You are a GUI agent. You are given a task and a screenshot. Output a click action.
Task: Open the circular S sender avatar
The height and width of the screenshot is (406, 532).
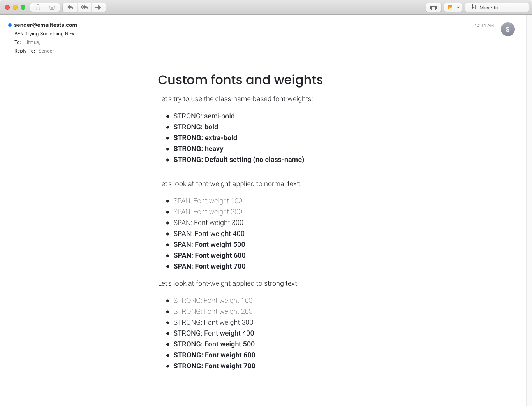tap(508, 29)
